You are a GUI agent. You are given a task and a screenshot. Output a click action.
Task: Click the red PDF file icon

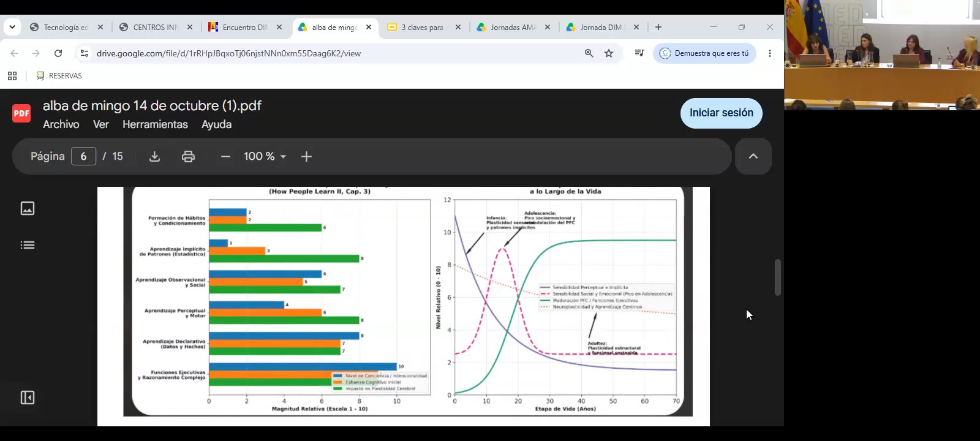[21, 113]
